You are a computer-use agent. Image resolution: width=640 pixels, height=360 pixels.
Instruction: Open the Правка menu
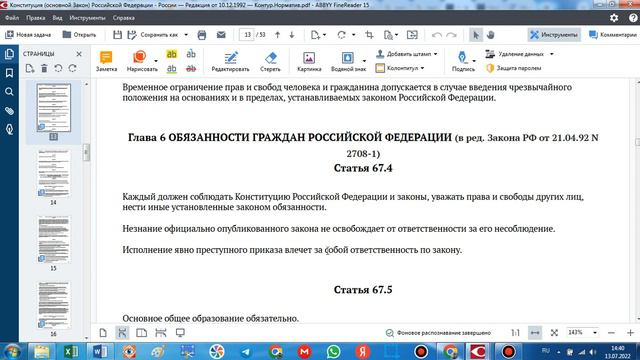(36, 18)
